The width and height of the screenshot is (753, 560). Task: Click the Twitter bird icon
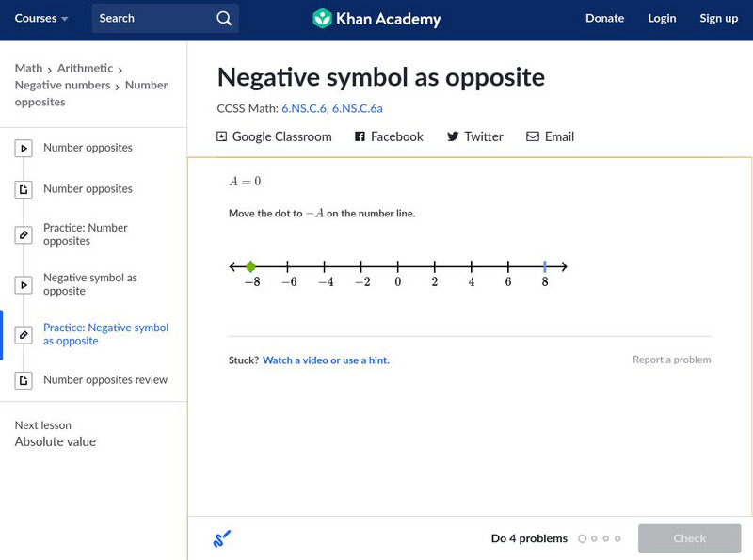pyautogui.click(x=453, y=136)
